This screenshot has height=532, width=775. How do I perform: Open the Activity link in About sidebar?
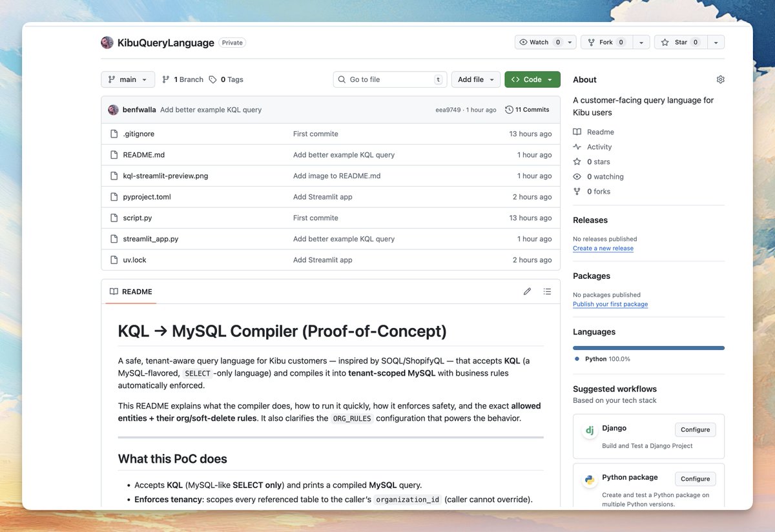[593, 147]
